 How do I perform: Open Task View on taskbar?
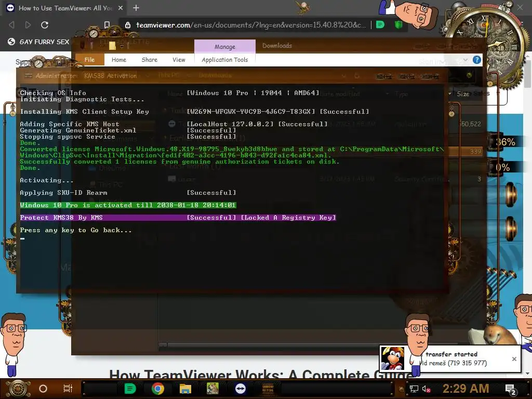[x=68, y=389]
